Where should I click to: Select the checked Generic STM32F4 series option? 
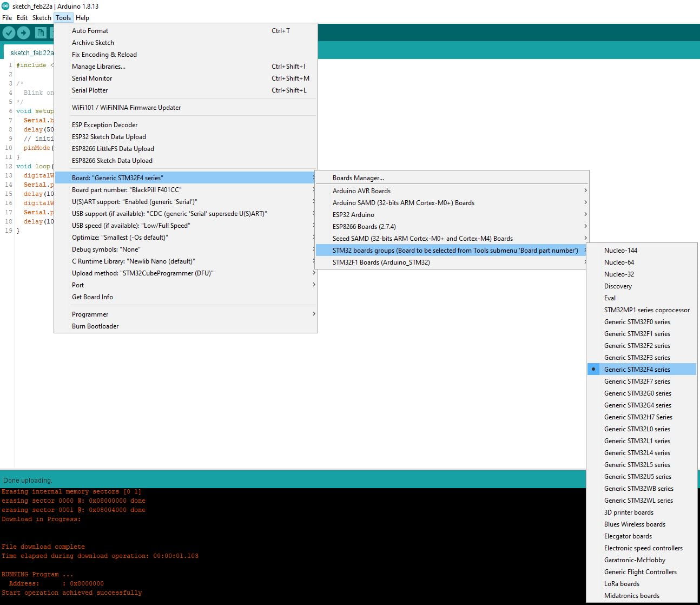(637, 370)
